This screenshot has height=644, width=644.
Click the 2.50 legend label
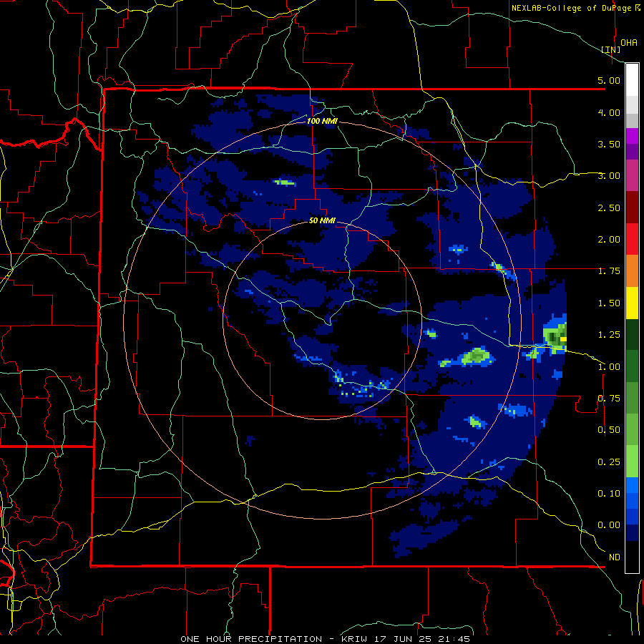click(x=609, y=208)
